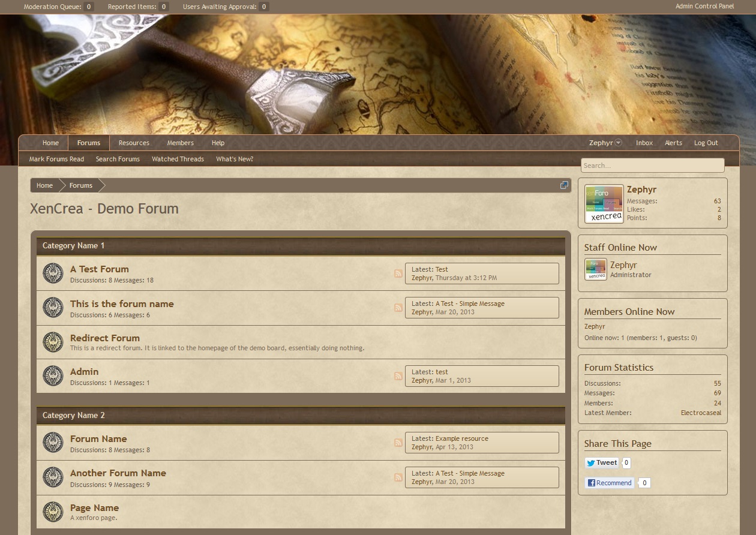Open What's New? link
756x535 pixels.
pyautogui.click(x=235, y=159)
